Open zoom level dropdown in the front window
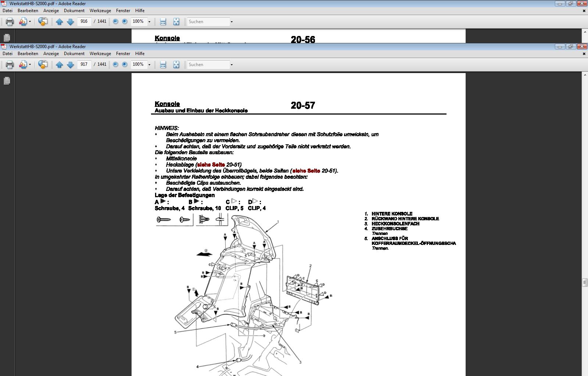 pos(149,65)
